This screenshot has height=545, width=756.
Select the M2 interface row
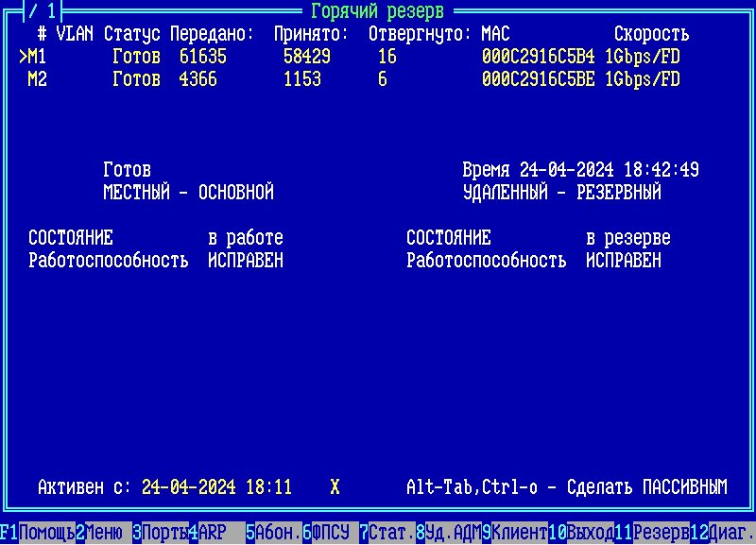point(38,79)
